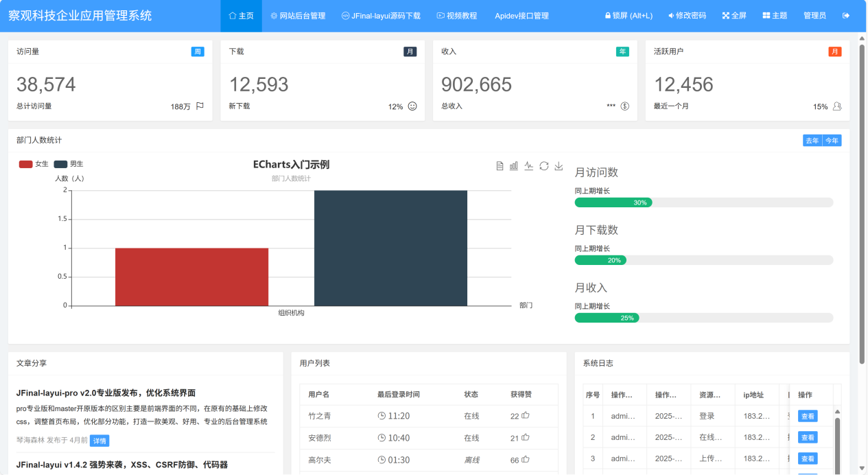868x475 pixels.
Task: Toggle 女生 legend series in chart
Action: pyautogui.click(x=33, y=164)
